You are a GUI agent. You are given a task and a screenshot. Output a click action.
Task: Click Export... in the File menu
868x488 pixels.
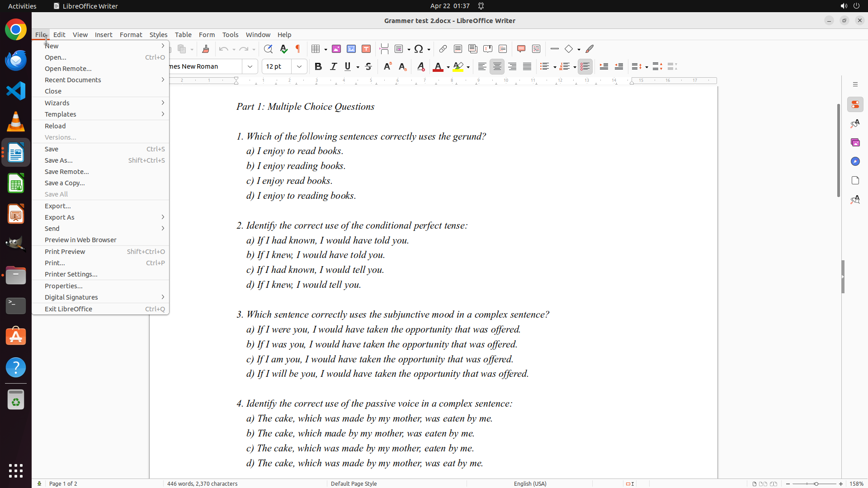(58, 206)
